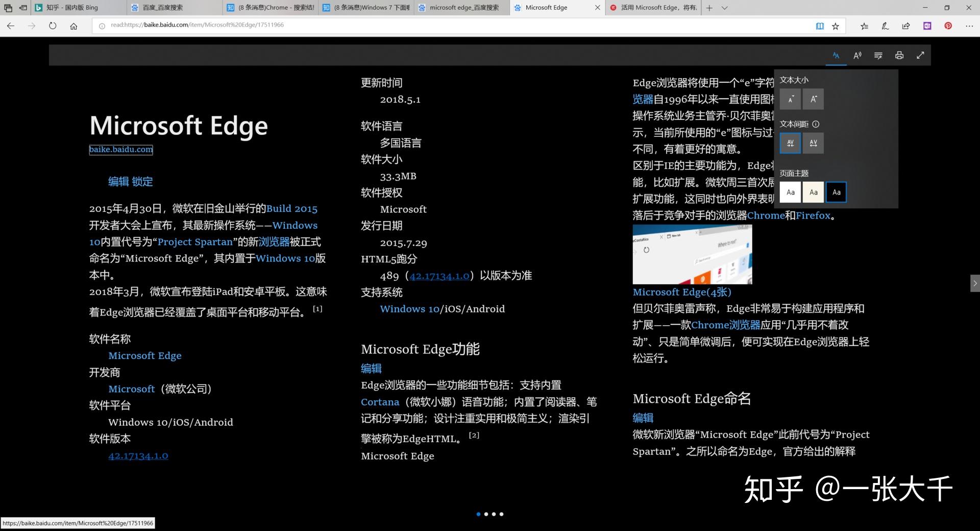Screen dimensions: 980x531
Task: Add this page to favorites with the star
Action: 836,26
